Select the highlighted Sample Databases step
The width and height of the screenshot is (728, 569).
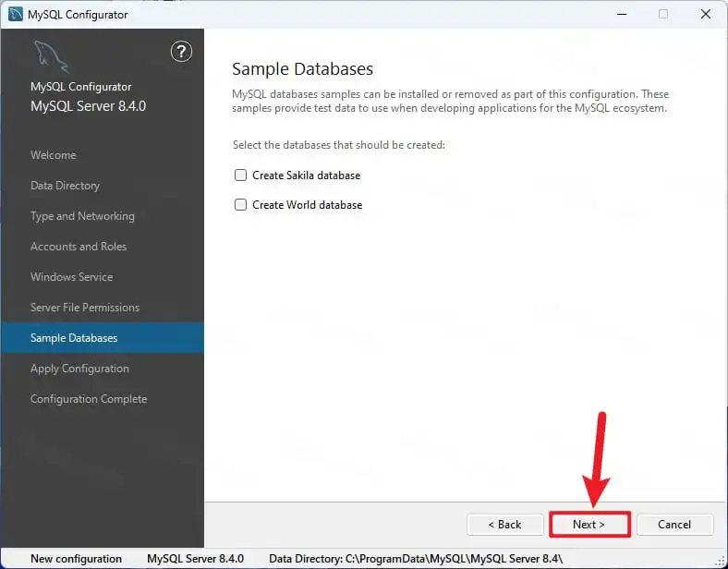pos(103,338)
